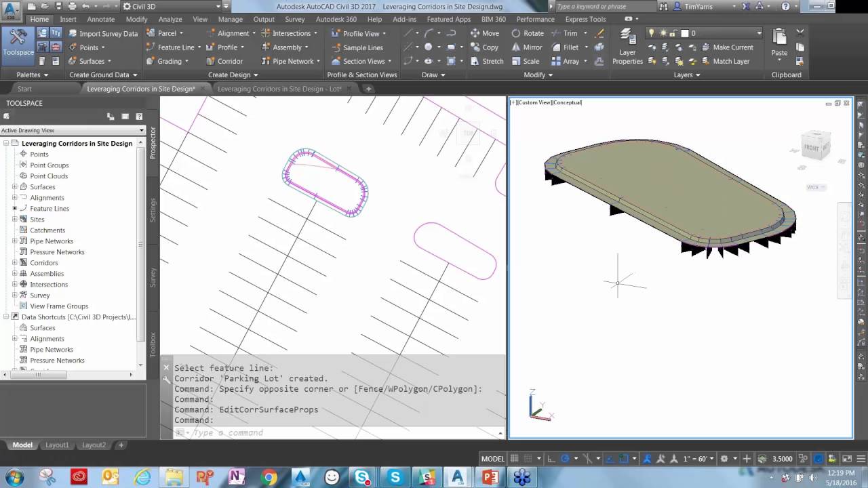Toggle hardware acceleration in status bar
868x488 pixels.
tap(819, 459)
